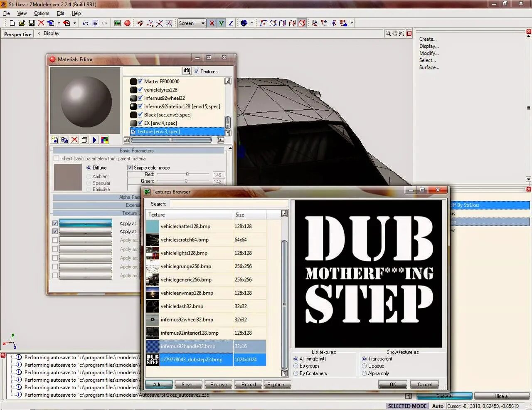Click the Import icon in the toolbar
Image resolution: width=532 pixels, height=410 pixels.
point(51,23)
